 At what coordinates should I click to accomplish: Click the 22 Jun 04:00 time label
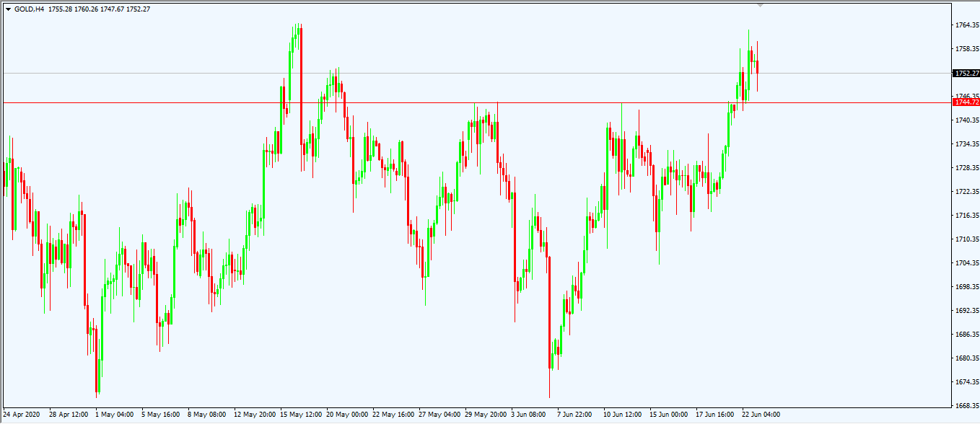[761, 415]
